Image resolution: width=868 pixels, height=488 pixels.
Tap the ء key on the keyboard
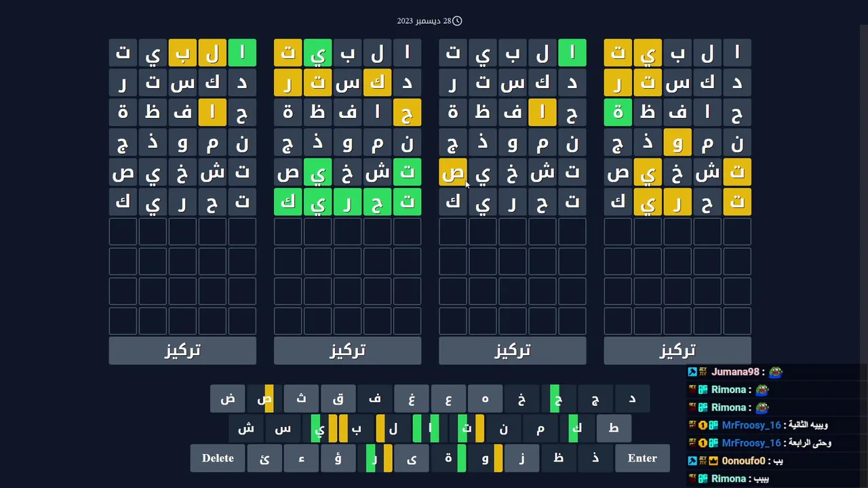coord(301,458)
